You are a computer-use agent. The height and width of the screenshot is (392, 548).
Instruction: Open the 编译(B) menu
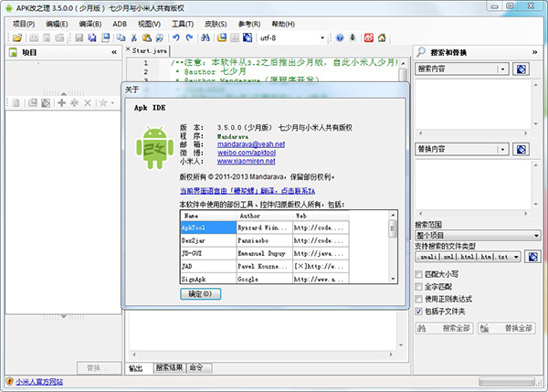point(90,24)
